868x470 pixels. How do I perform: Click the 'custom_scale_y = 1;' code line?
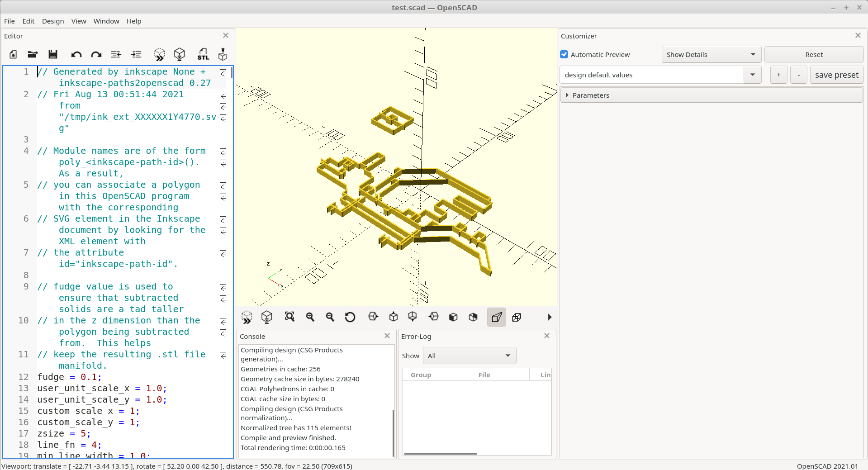pos(88,422)
